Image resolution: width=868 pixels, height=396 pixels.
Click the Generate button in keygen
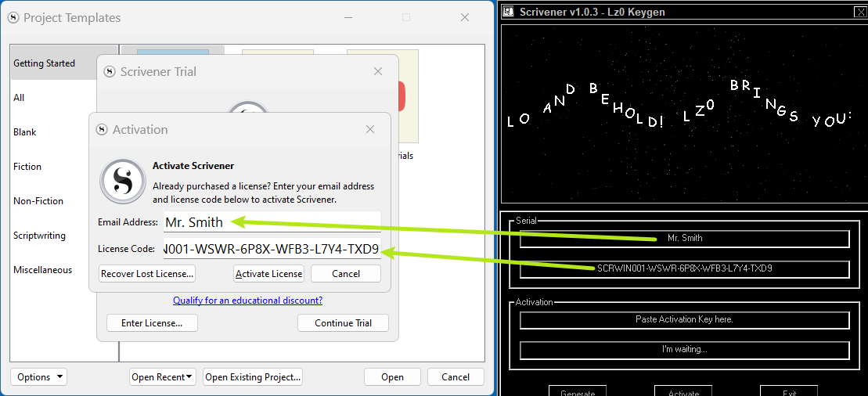(x=578, y=391)
